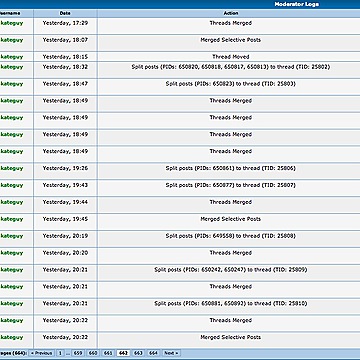This screenshot has width=360, height=360.
Task: Click the Previous page button
Action: [x=42, y=353]
